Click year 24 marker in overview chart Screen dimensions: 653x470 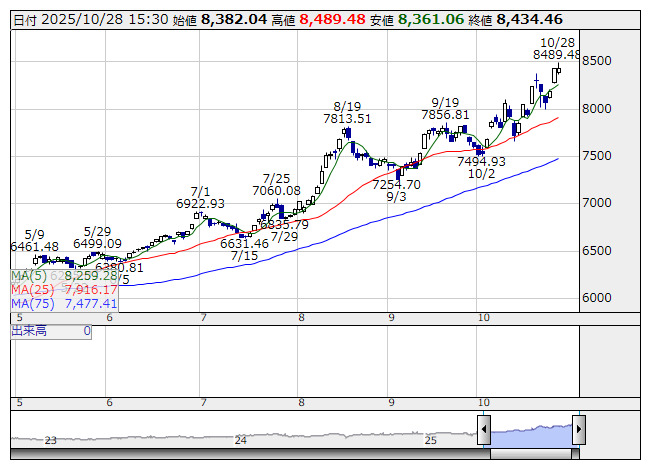(241, 440)
